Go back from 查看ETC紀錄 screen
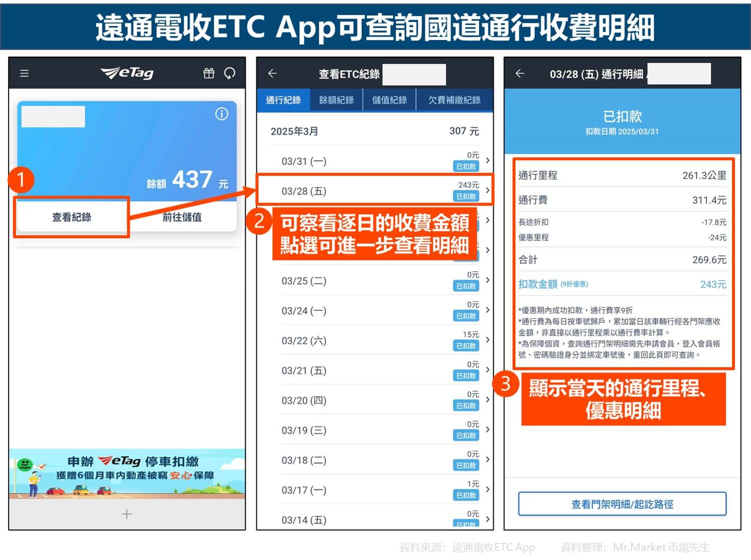The width and height of the screenshot is (751, 560). [272, 74]
